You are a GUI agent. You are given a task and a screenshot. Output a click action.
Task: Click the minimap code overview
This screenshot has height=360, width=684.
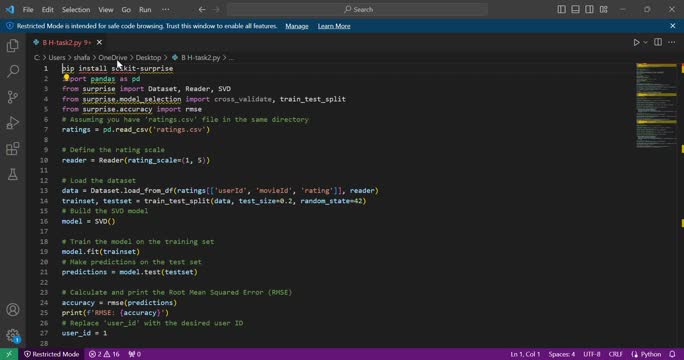coord(656,106)
